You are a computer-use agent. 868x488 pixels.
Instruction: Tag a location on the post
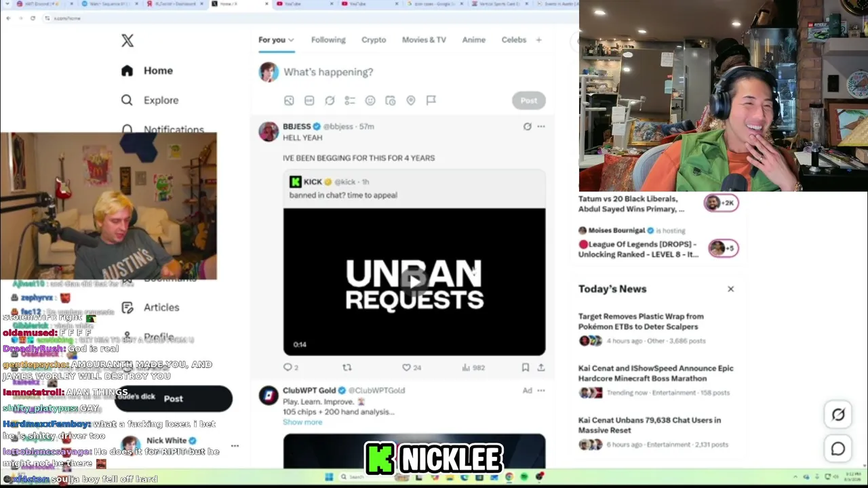pyautogui.click(x=411, y=100)
